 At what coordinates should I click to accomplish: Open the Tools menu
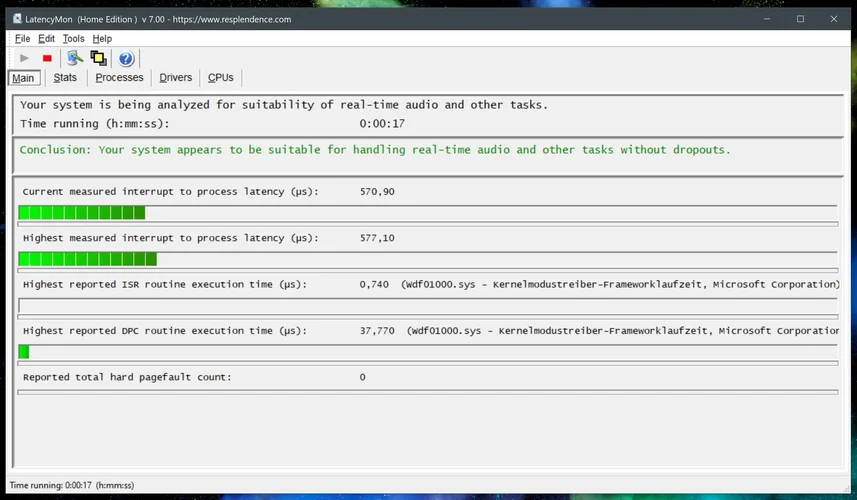[x=73, y=39]
